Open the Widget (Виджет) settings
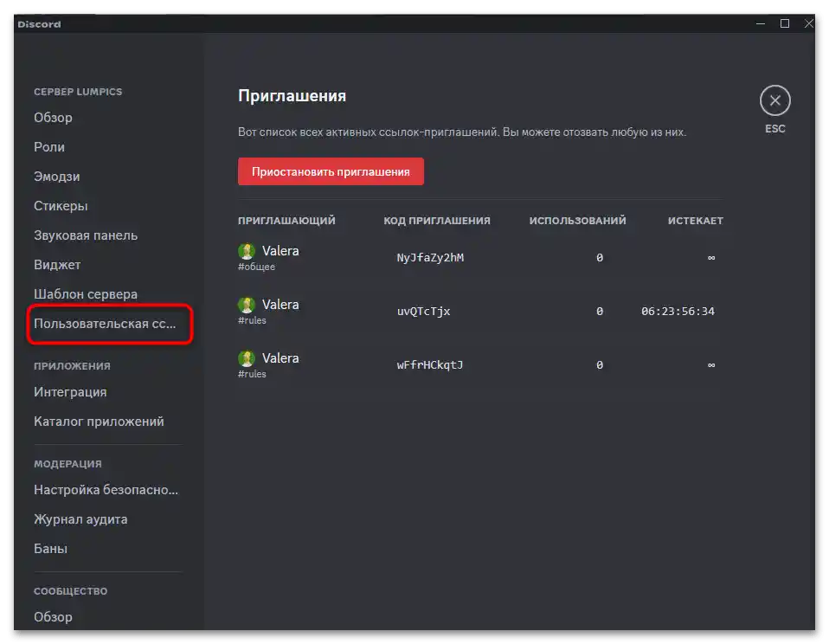The image size is (829, 644). tap(57, 265)
